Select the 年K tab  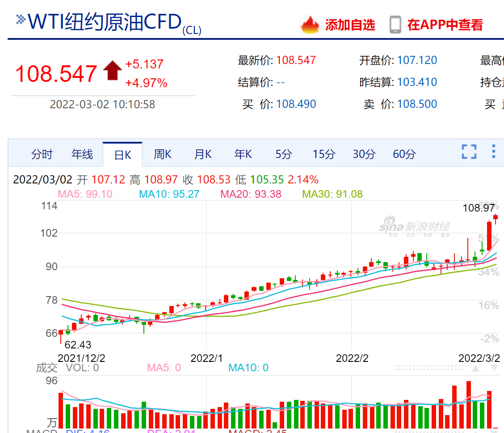243,154
